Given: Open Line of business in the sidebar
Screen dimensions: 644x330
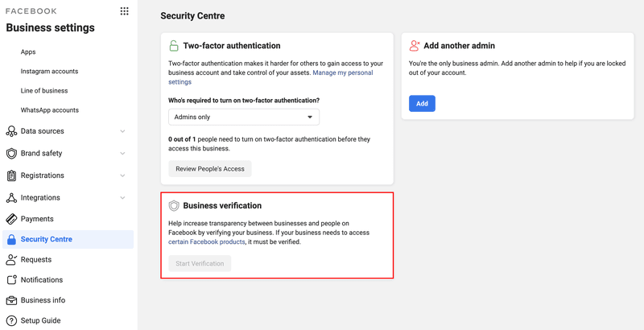Looking at the screenshot, I should pos(44,91).
